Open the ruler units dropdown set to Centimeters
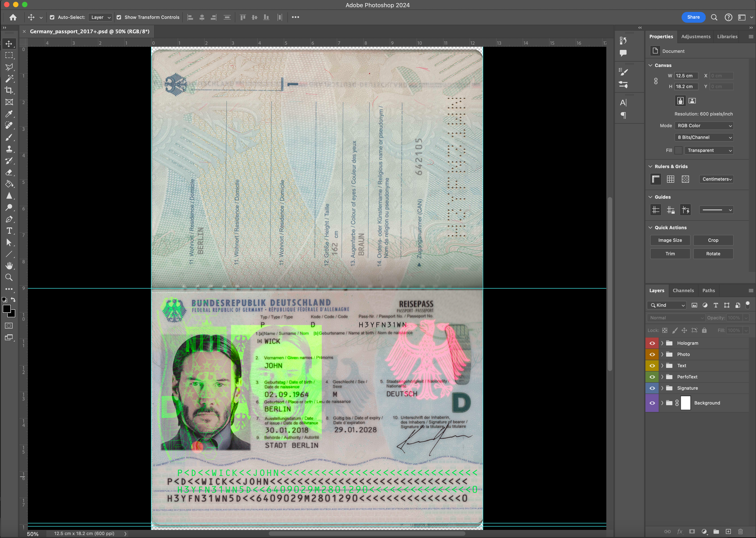The height and width of the screenshot is (538, 756). [716, 179]
